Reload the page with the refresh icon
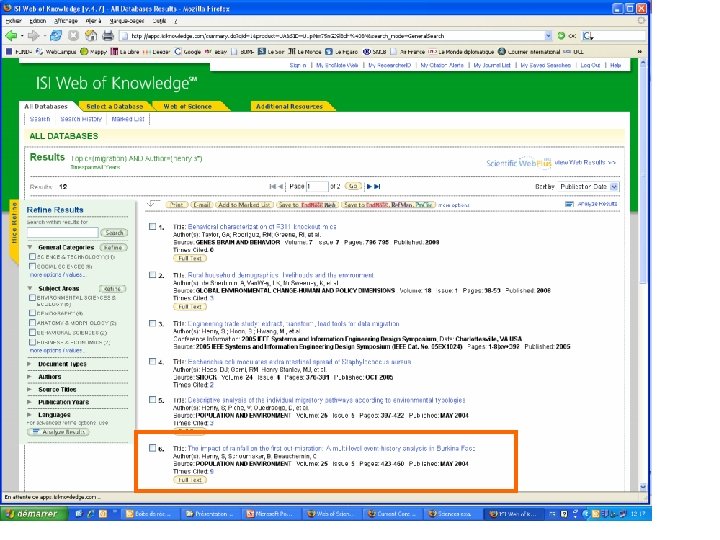720x540 pixels. [x=56, y=35]
